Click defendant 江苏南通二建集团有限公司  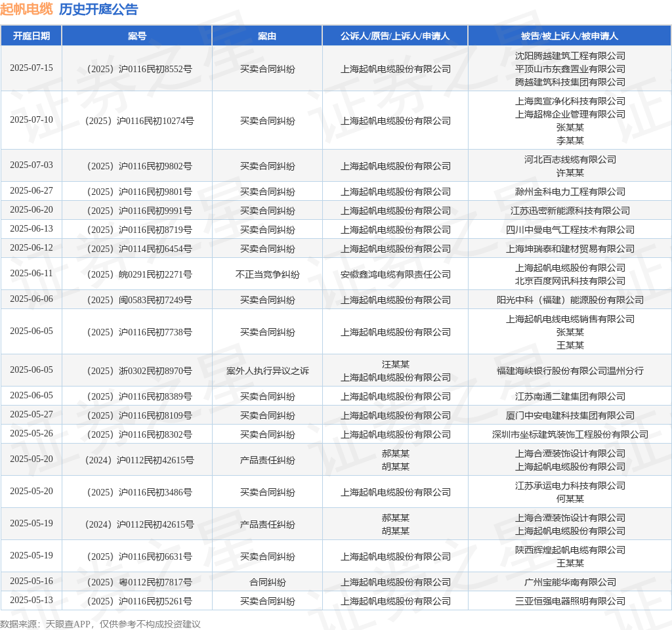570,396
